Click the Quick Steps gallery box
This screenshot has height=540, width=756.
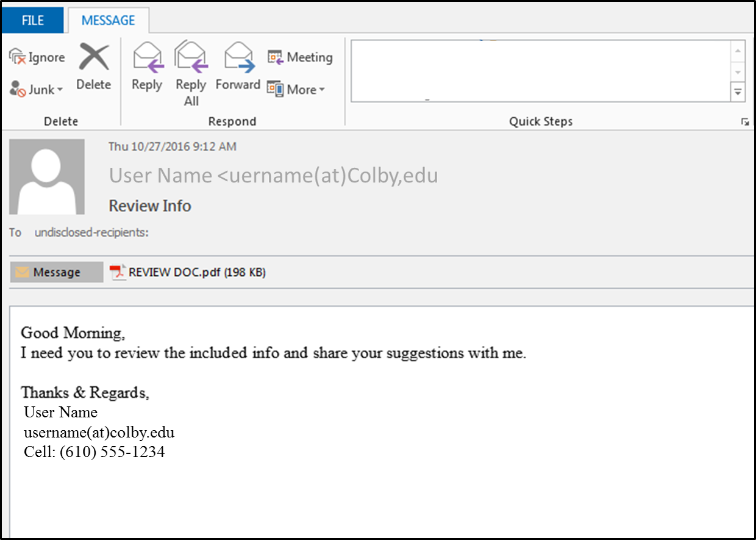[x=541, y=71]
